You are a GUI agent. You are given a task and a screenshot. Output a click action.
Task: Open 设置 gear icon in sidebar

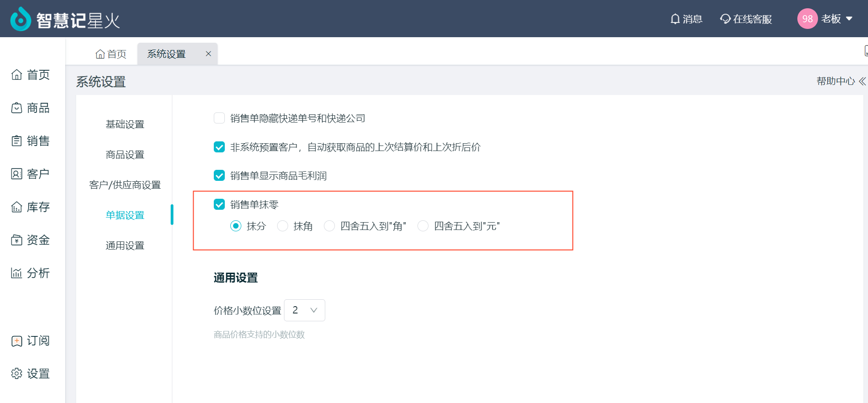tap(17, 374)
